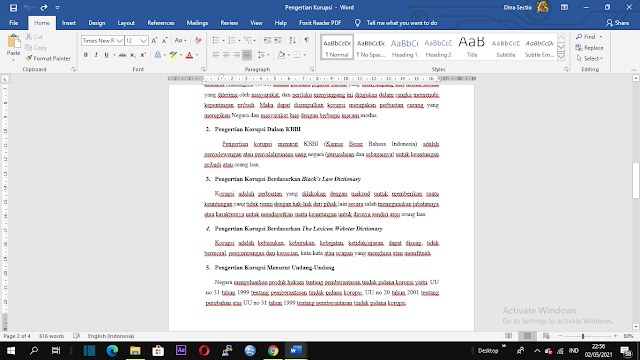Decrease paragraph indent
Image resolution: width=640 pixels, height=360 pixels.
coord(267,40)
